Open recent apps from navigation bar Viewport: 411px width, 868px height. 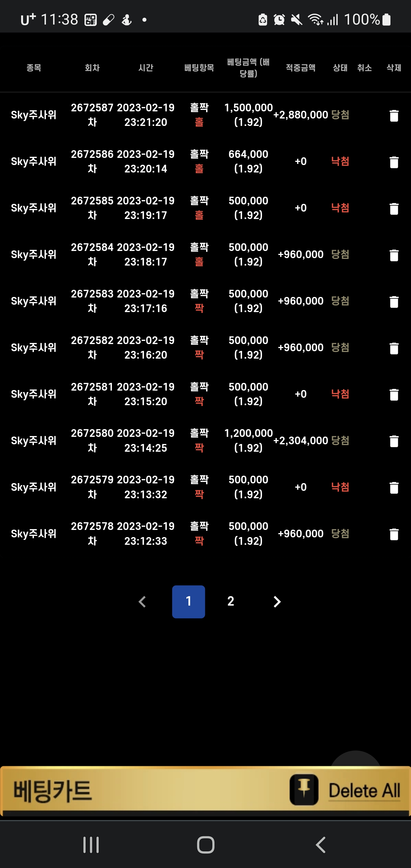pyautogui.click(x=91, y=845)
